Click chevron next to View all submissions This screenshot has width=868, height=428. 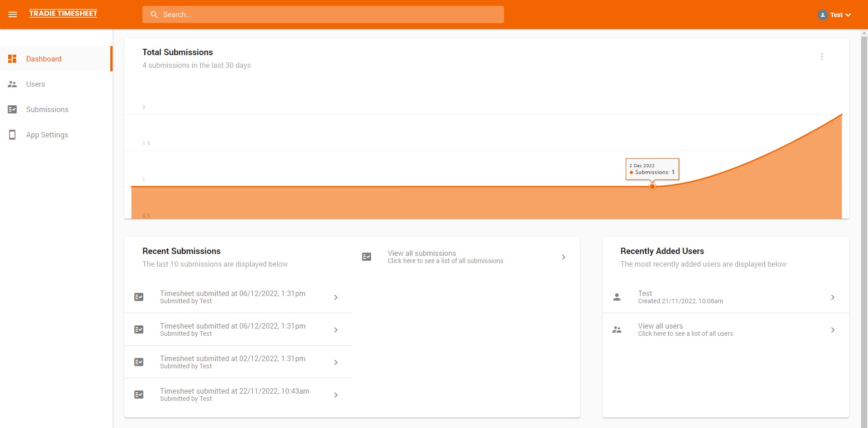coord(563,257)
